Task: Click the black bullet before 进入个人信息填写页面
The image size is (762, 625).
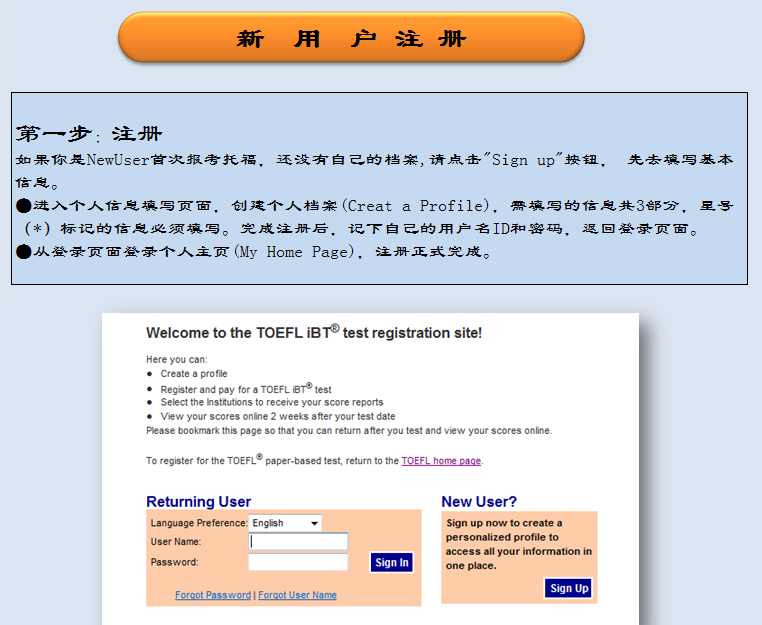Action: (24, 206)
